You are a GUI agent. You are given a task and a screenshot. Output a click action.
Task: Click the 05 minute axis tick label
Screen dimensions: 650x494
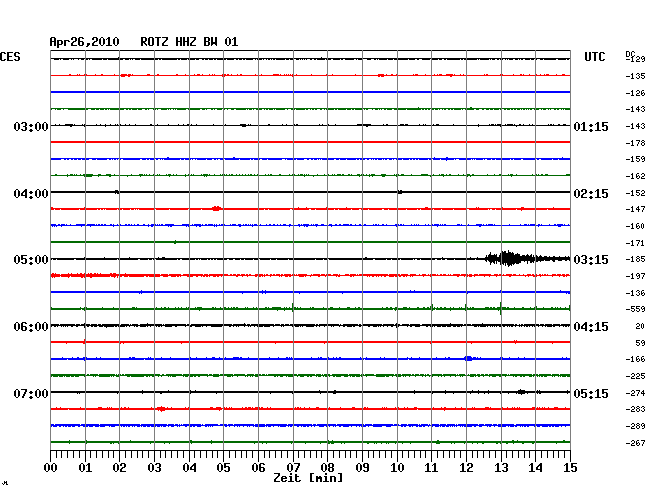[223, 468]
